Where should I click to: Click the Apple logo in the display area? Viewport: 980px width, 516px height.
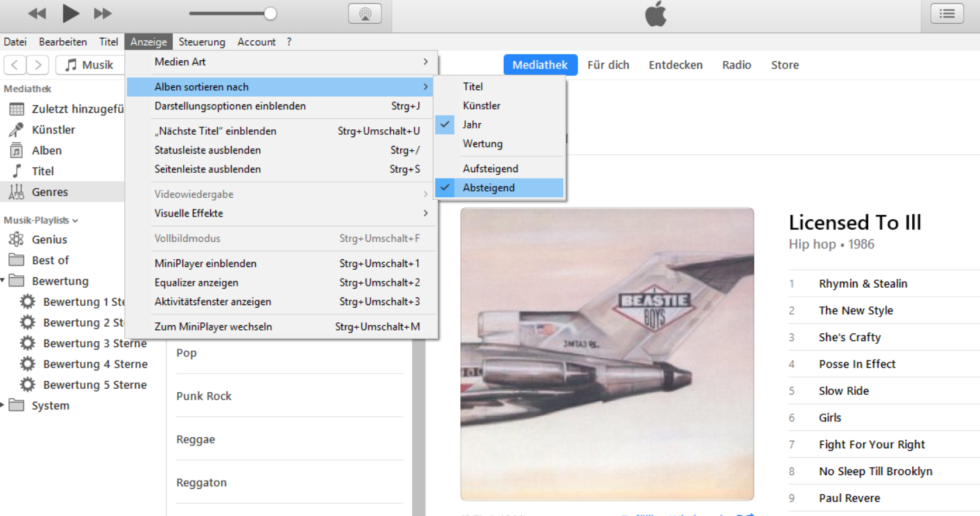pos(655,14)
